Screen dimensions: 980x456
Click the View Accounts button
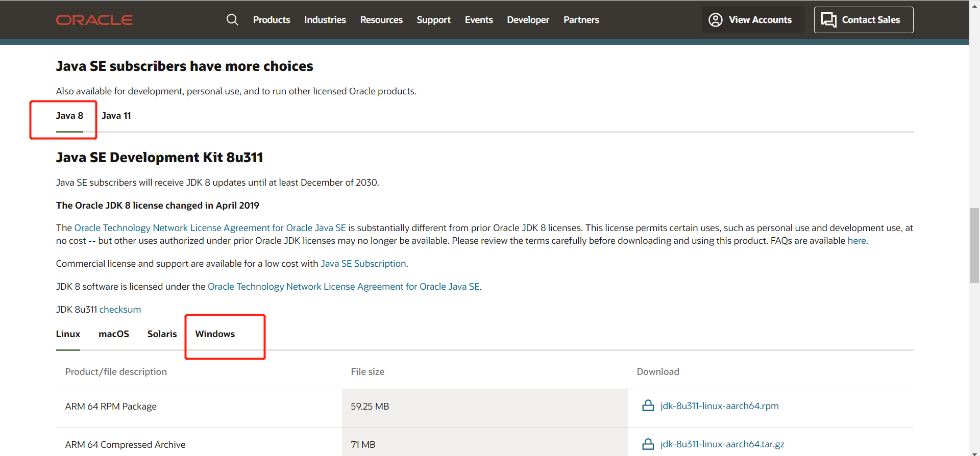point(753,20)
